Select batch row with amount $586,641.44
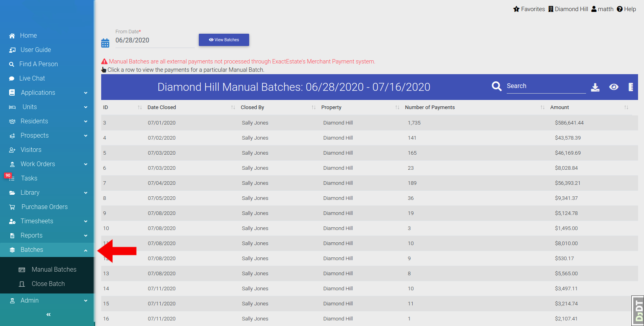 369,123
